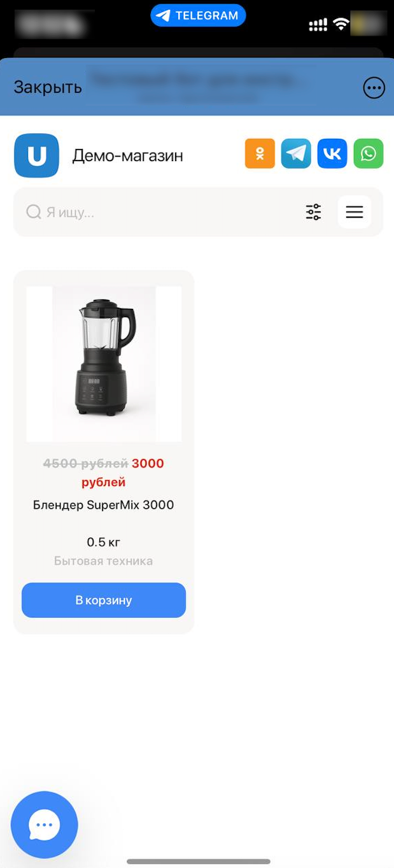Tap the home indicator bar

(199, 862)
